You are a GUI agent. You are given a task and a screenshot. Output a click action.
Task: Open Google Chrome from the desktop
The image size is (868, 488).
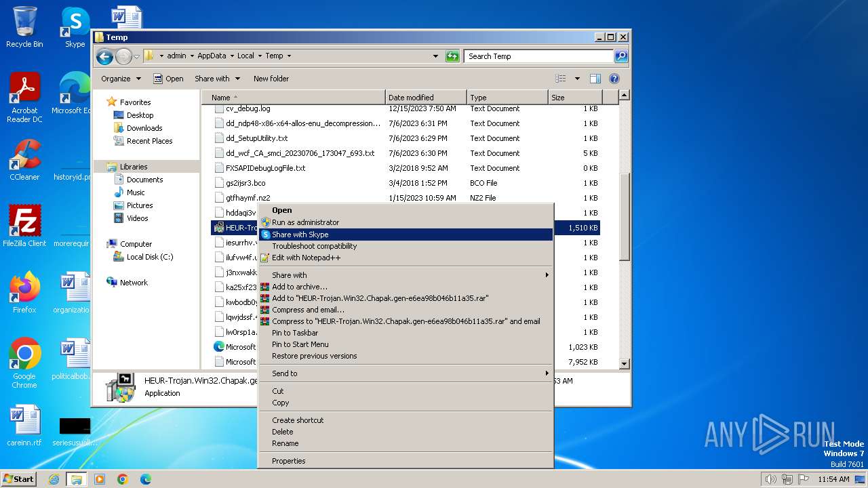coord(24,363)
